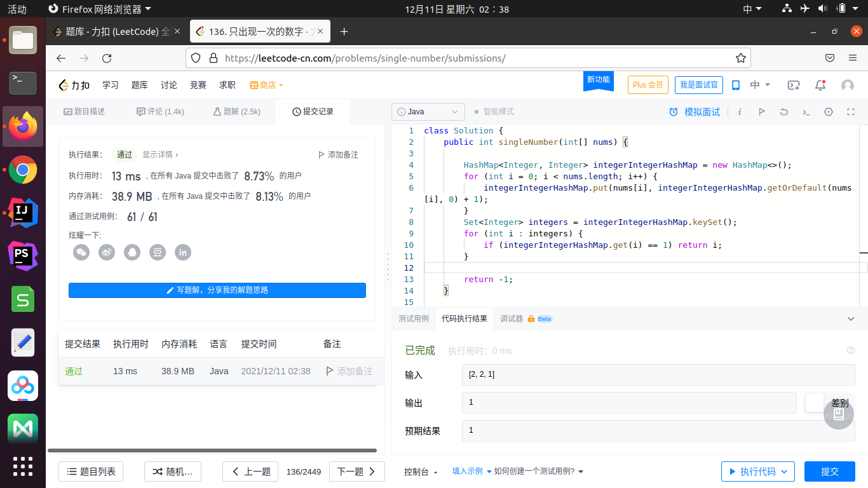This screenshot has width=868, height=488.
Task: Open Pocket save icon in toolbar
Action: pyautogui.click(x=830, y=58)
